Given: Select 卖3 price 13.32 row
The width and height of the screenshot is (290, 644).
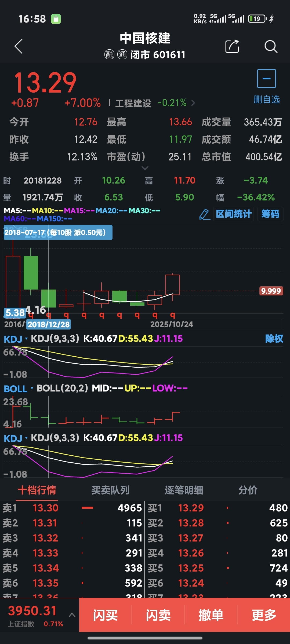Looking at the screenshot, I should [72, 538].
